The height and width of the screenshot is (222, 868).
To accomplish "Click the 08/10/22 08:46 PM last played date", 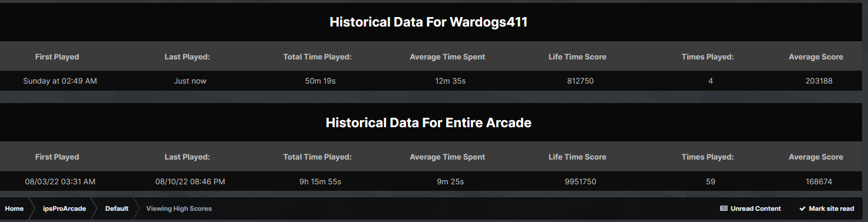I will (x=190, y=182).
